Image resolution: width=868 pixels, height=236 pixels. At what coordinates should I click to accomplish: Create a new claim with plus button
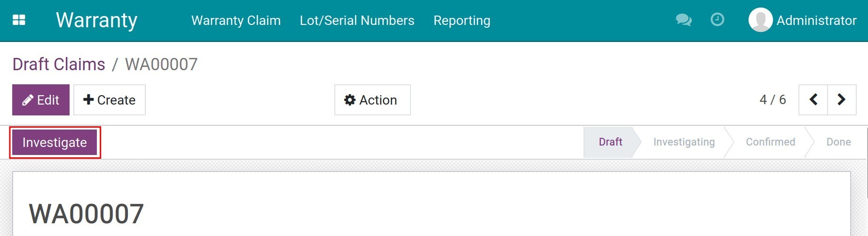coord(110,100)
